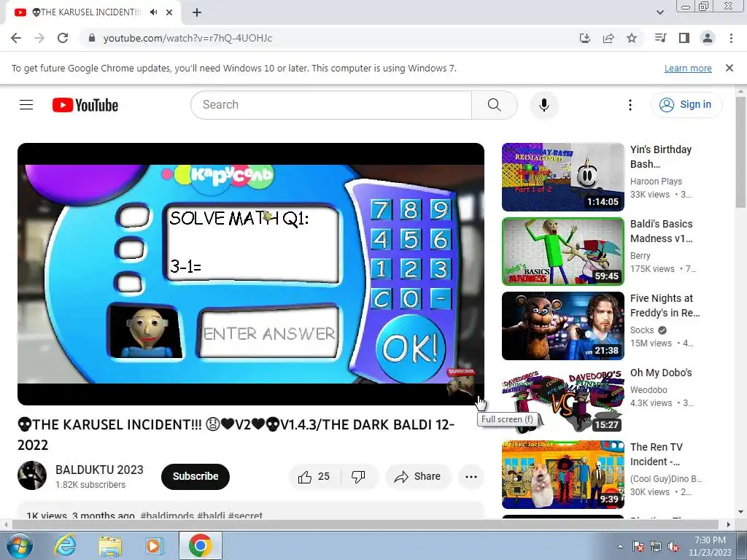
Task: Click 'Yin's Birthday Bash...' video title
Action: point(661,157)
